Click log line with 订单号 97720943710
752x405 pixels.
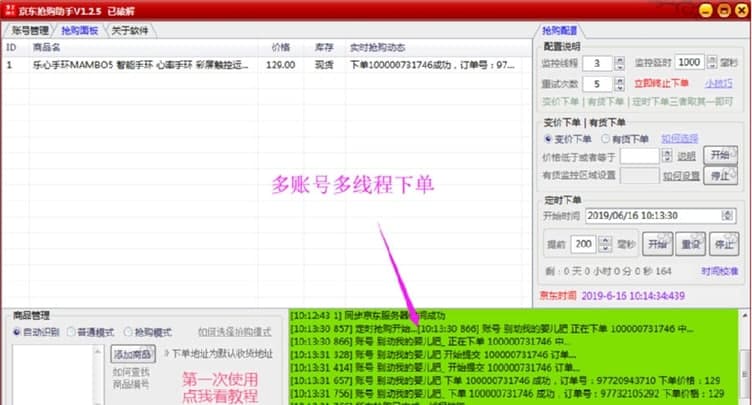(507, 381)
